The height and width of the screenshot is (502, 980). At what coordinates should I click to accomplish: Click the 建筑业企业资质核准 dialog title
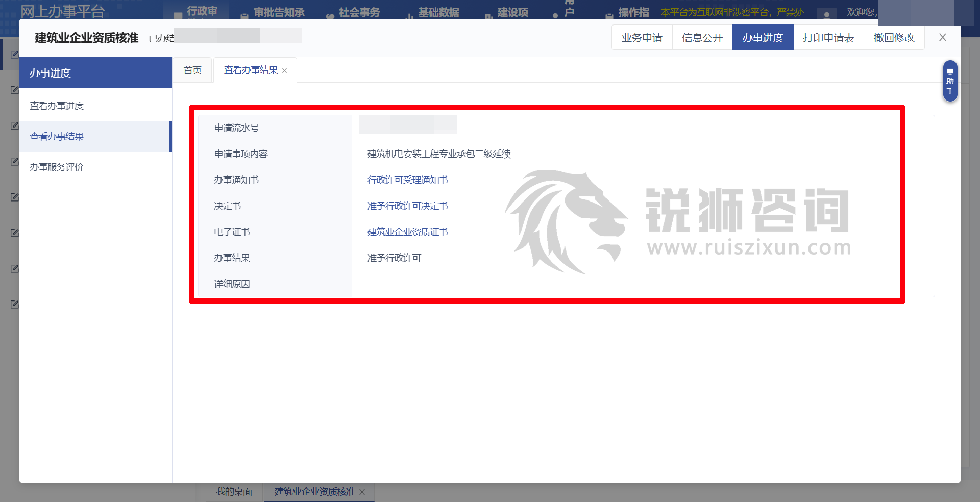click(86, 38)
